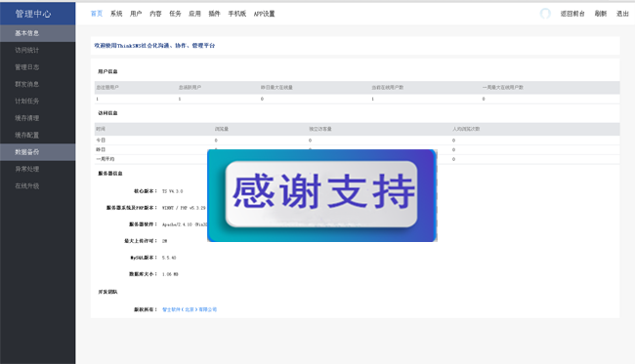Click the 浏览量 column header

click(x=222, y=129)
